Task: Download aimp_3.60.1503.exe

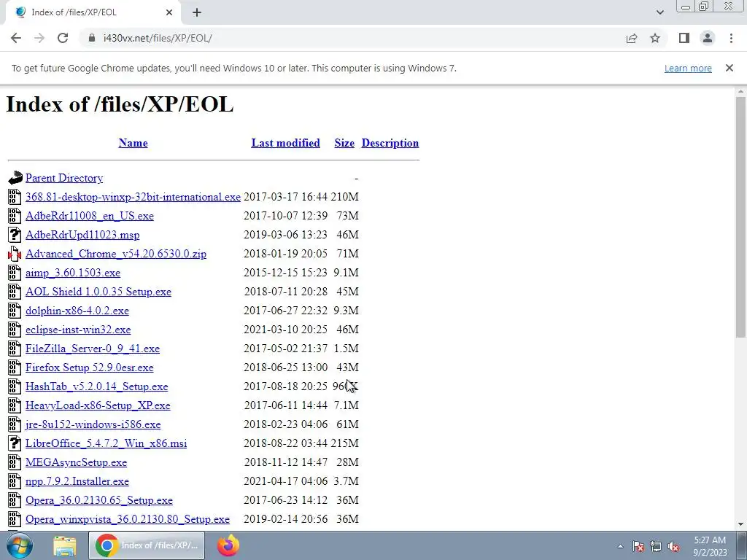Action: [x=73, y=273]
